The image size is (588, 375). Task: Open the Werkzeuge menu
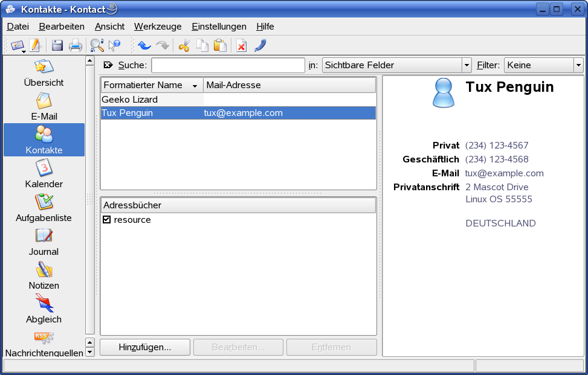tap(158, 27)
